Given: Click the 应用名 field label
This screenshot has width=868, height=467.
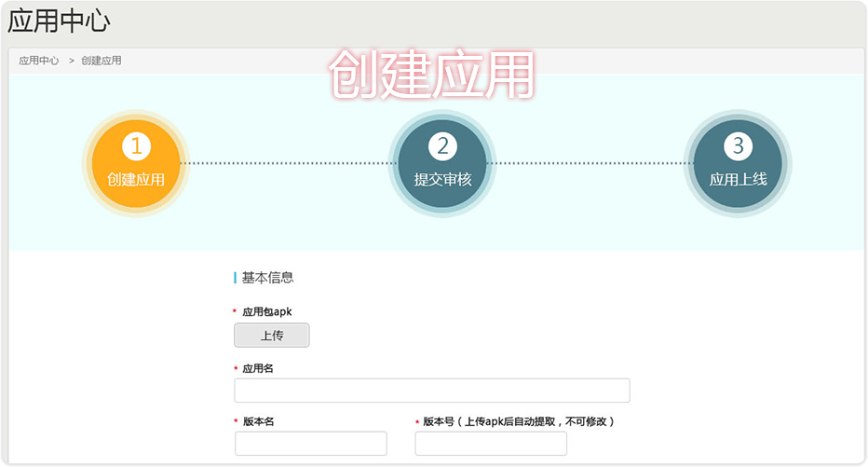Looking at the screenshot, I should pos(258,368).
